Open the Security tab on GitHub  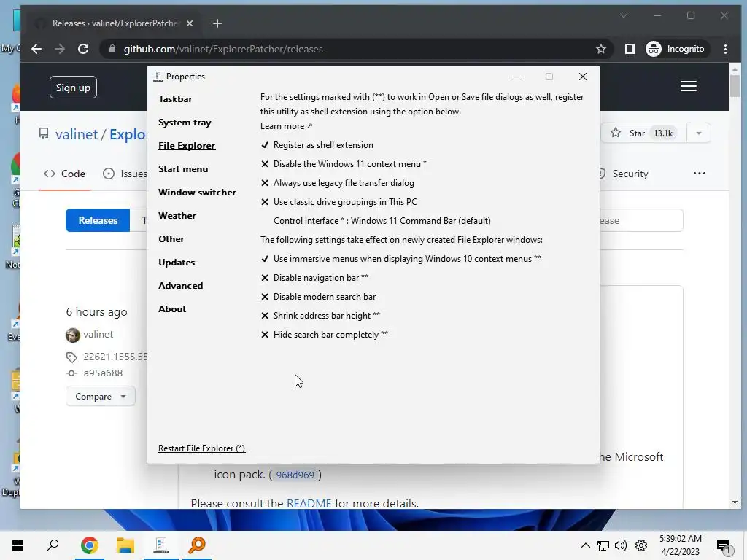[624, 174]
